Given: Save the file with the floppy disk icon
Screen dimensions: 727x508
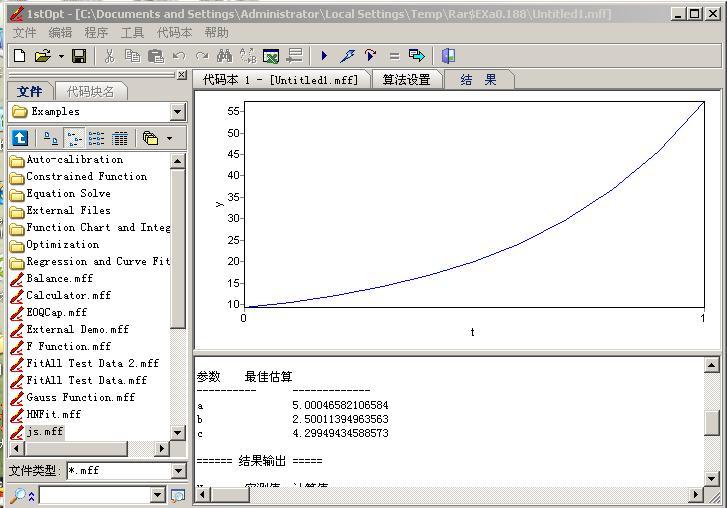Looking at the screenshot, I should (x=79, y=56).
